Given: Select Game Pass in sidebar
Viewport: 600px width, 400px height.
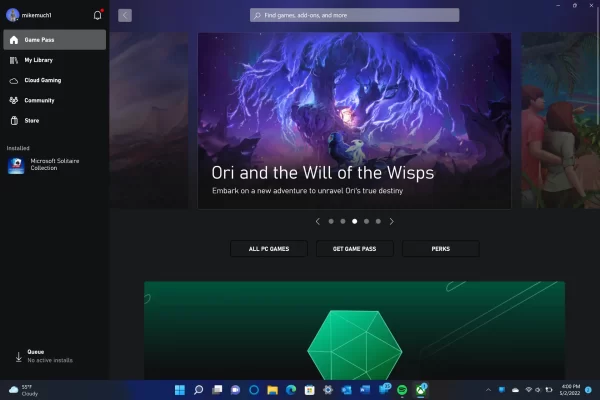Looking at the screenshot, I should [x=55, y=40].
